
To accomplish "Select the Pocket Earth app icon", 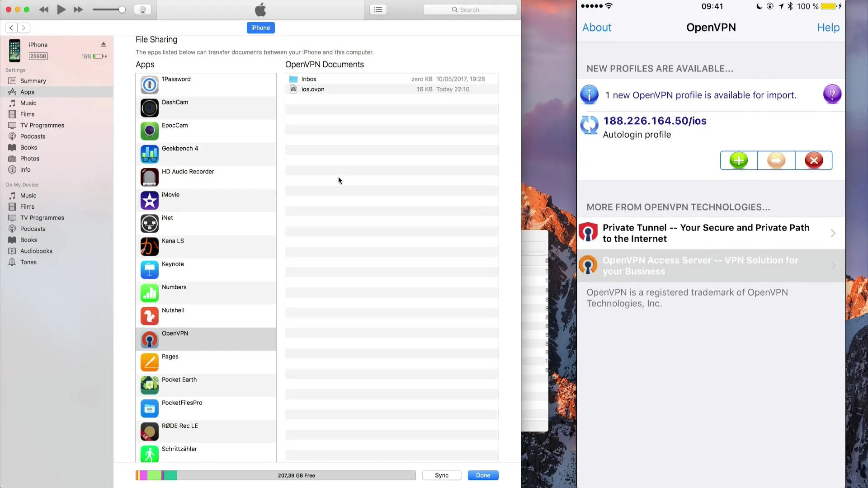I will coord(149,385).
